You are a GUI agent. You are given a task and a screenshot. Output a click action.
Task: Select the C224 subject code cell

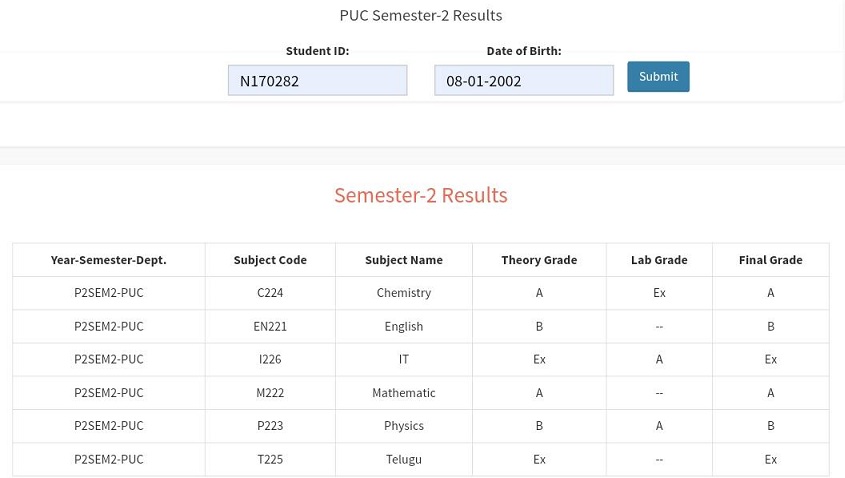(x=270, y=293)
